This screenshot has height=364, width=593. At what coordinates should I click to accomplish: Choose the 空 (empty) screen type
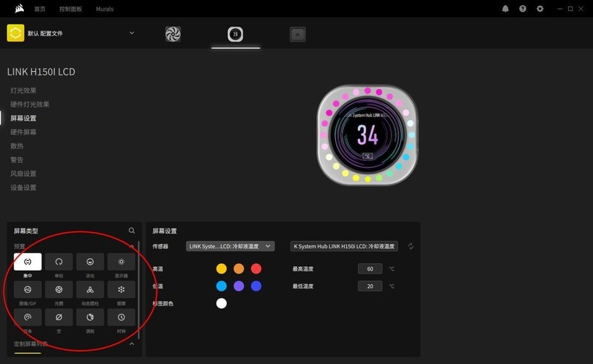(59, 317)
